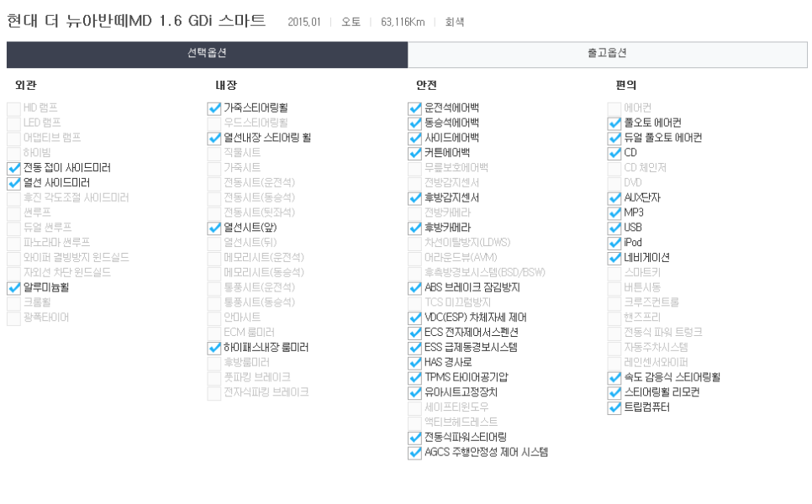Toggle 듀얼 풀오토 에어컨 option
The image size is (812, 504).
614,139
